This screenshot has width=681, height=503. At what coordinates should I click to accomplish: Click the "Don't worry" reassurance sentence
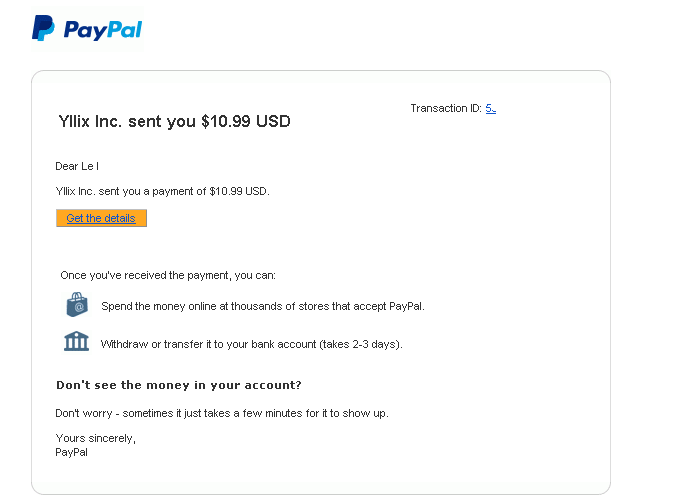click(x=221, y=413)
